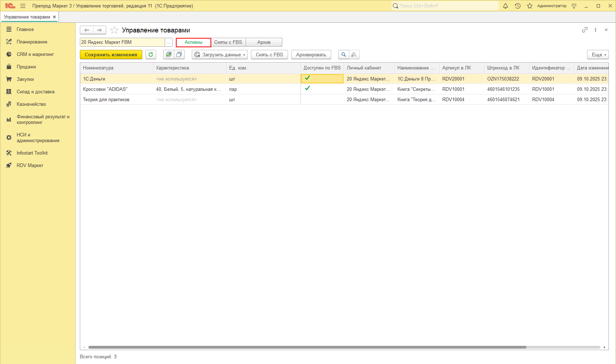Click the uncheck-all rows icon

tap(179, 54)
